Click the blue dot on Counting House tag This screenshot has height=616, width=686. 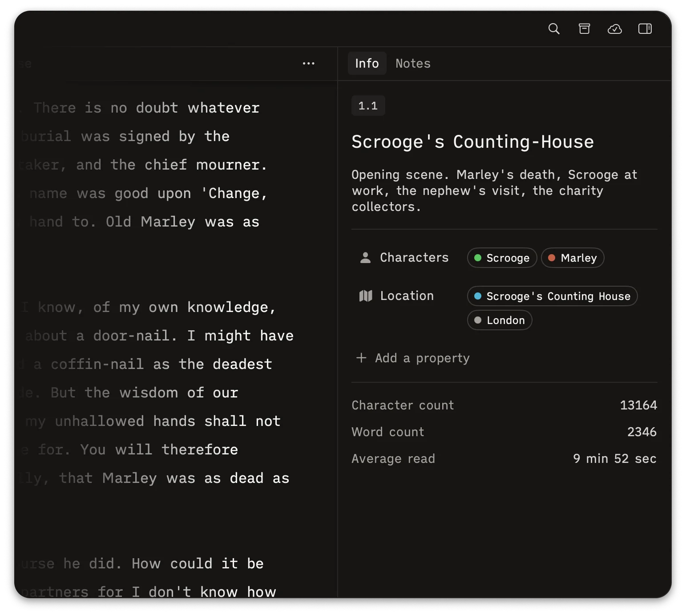(x=478, y=296)
